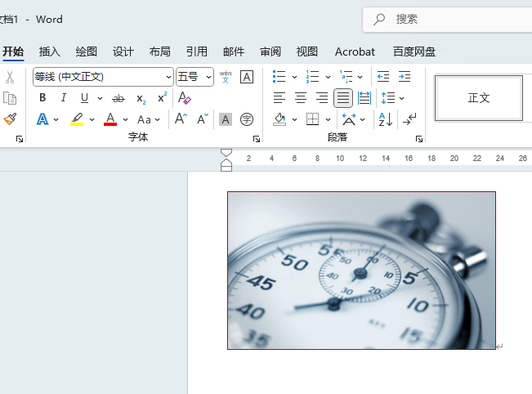Go to the 设计 tab
Viewport: 532px width, 394px height.
123,52
